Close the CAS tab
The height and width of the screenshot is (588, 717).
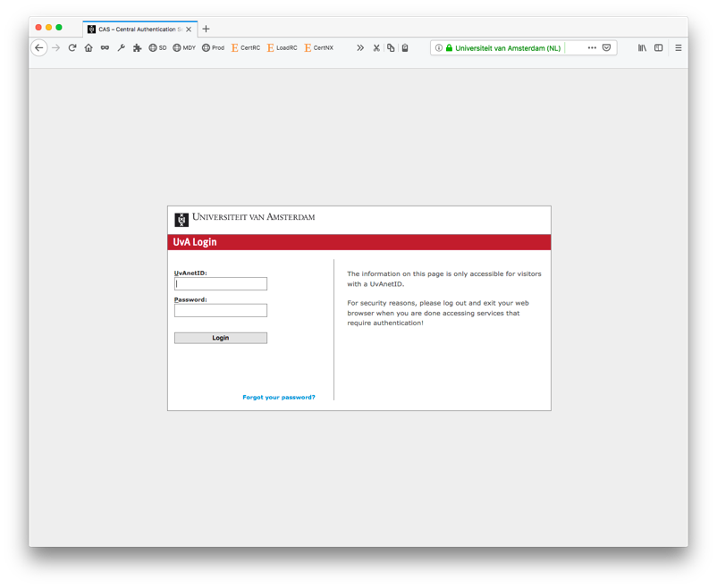point(189,29)
